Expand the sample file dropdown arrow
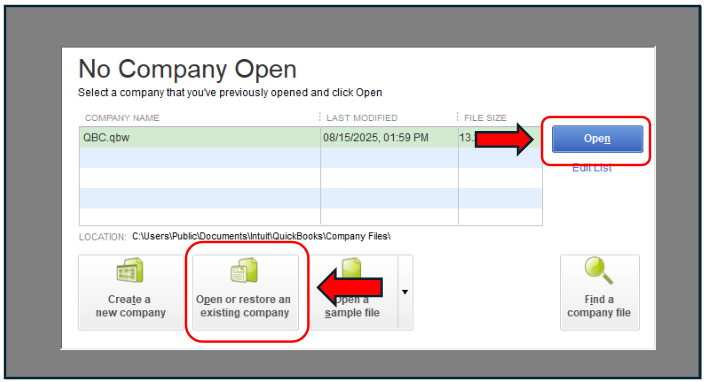This screenshot has width=704, height=382. point(405,292)
